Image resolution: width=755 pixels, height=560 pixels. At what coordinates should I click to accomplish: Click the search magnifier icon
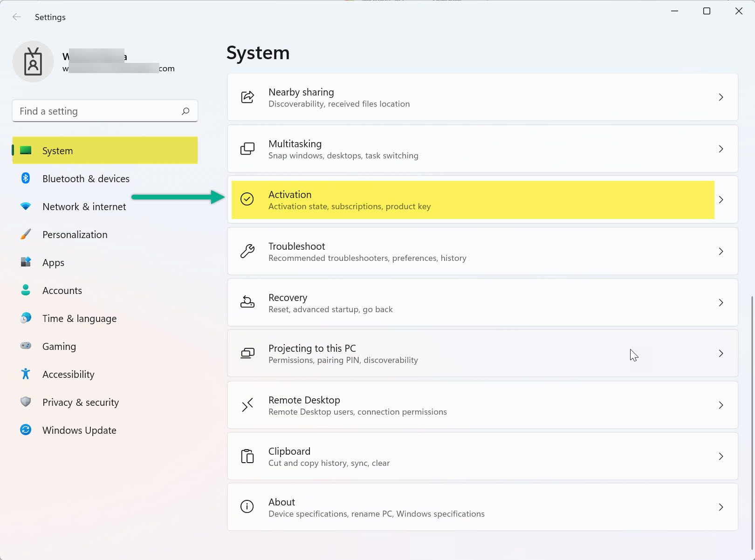click(185, 111)
